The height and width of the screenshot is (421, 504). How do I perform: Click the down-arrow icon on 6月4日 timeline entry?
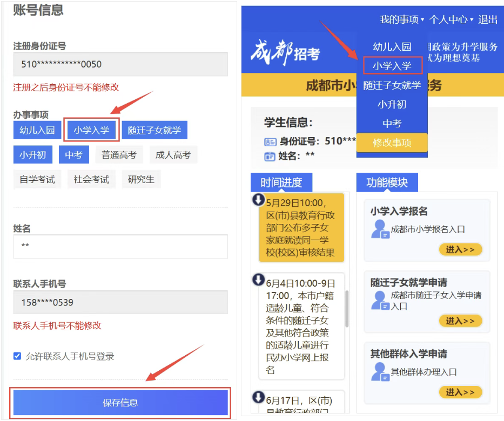pos(258,280)
